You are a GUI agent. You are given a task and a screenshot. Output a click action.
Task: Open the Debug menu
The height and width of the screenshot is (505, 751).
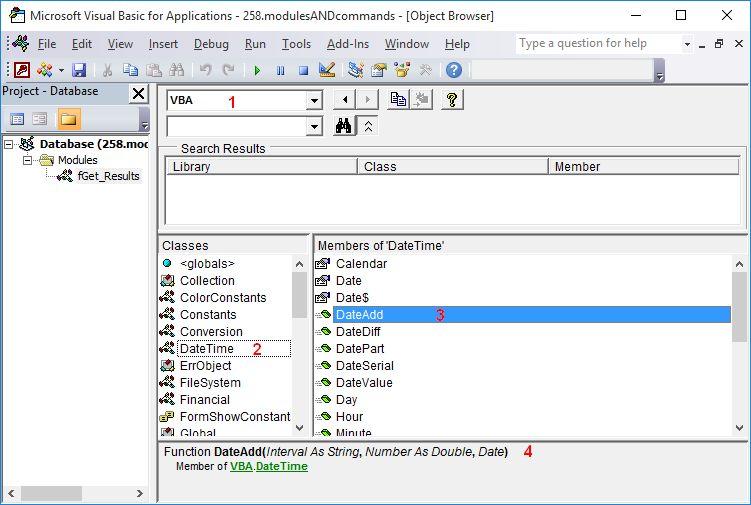211,44
